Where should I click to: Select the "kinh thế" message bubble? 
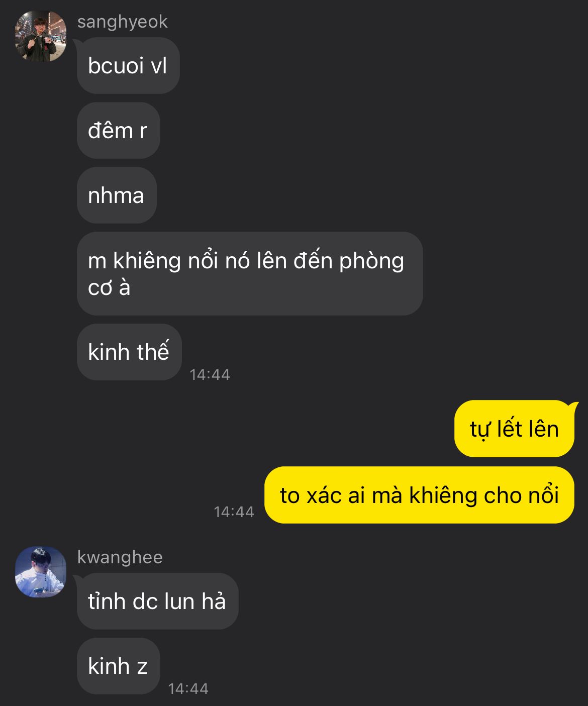[129, 352]
